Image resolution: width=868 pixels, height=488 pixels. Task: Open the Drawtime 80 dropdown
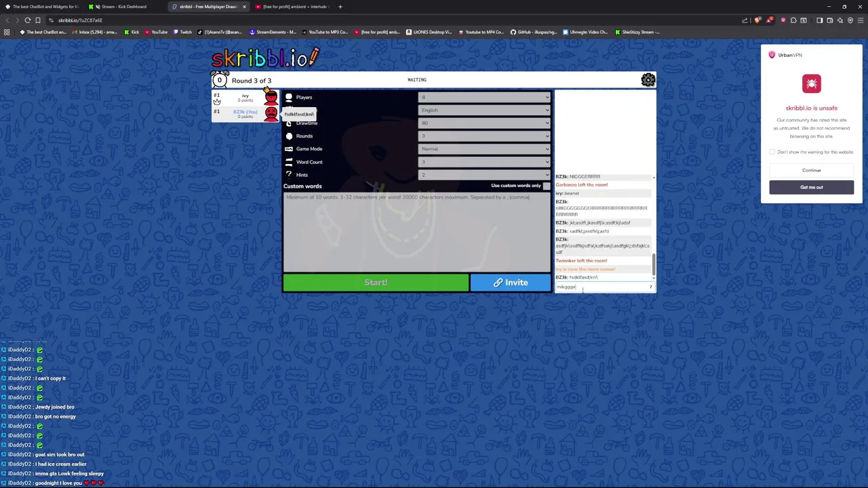tap(484, 123)
